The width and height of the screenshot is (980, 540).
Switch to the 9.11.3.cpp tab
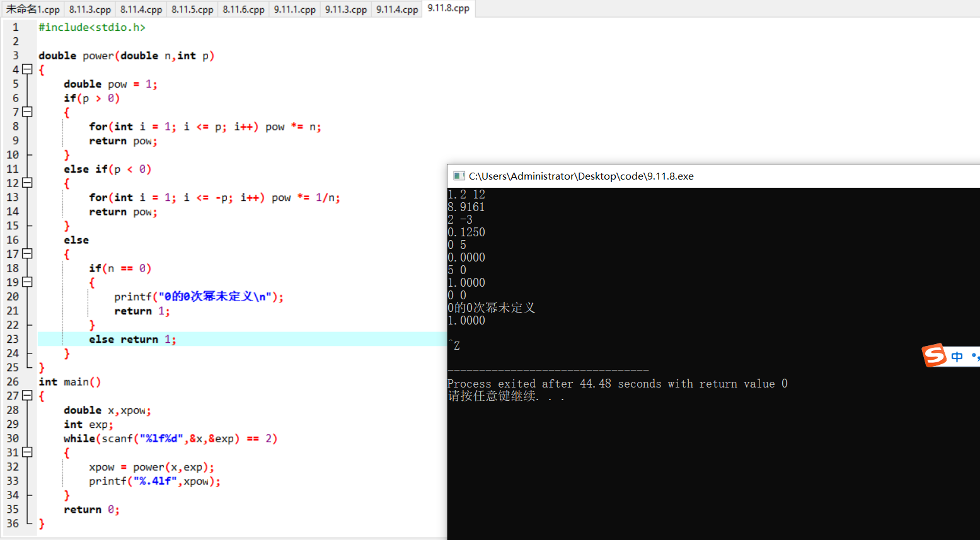(x=345, y=9)
